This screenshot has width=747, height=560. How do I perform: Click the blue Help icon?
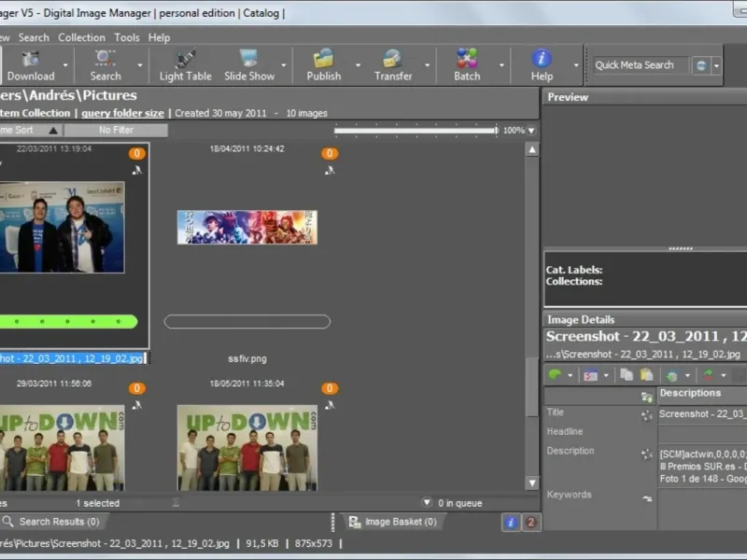pyautogui.click(x=542, y=59)
